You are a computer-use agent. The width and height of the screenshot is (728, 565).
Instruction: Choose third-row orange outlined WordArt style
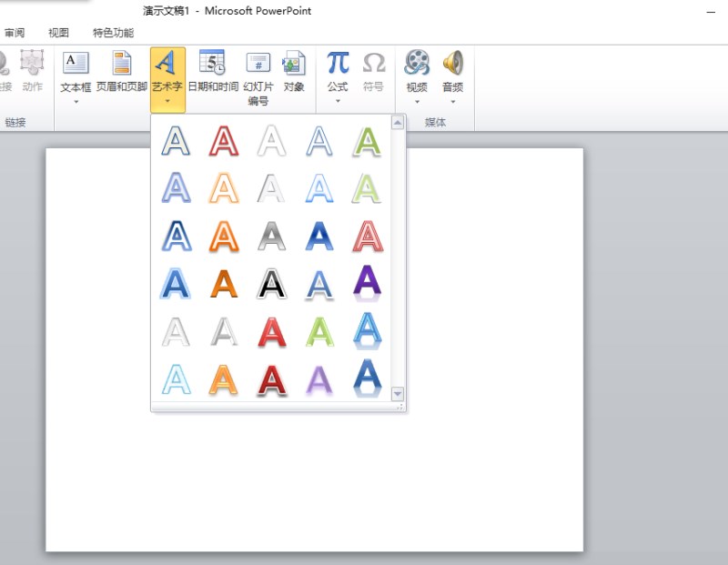tap(224, 236)
